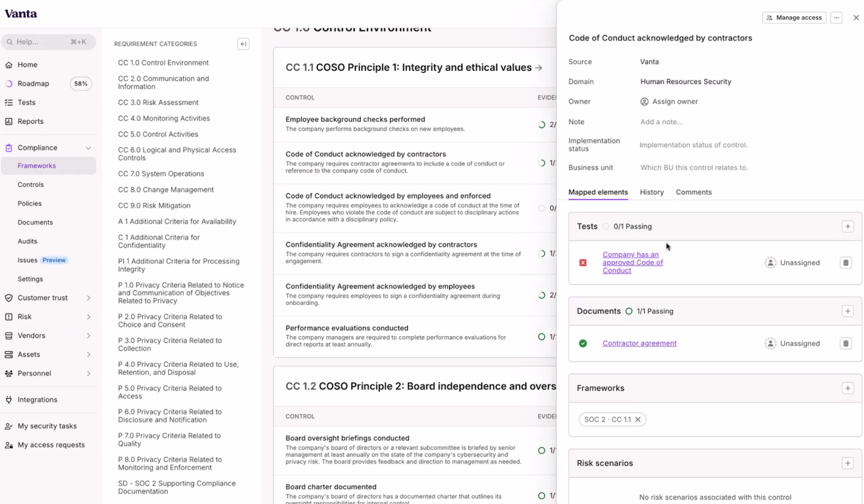
Task: Click the Manage access button
Action: (794, 18)
